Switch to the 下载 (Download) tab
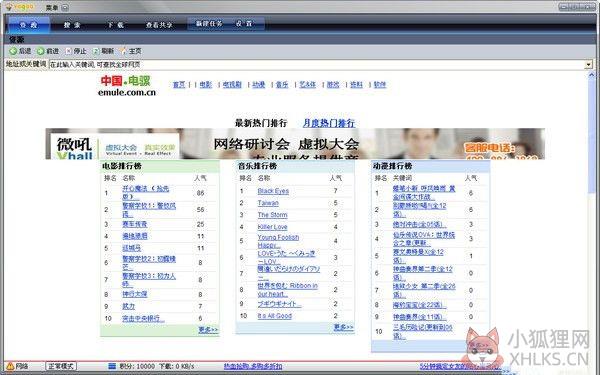The height and width of the screenshot is (375, 600). click(x=115, y=24)
